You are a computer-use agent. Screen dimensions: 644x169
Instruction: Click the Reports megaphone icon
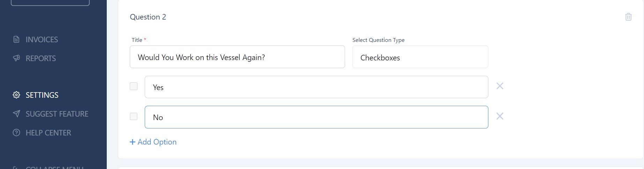[16, 58]
